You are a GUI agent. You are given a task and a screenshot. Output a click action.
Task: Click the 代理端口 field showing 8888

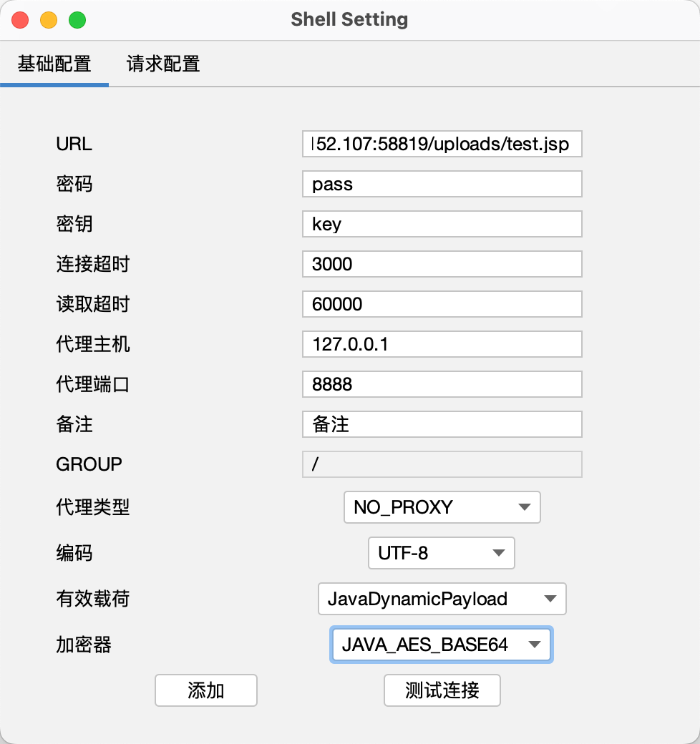442,384
